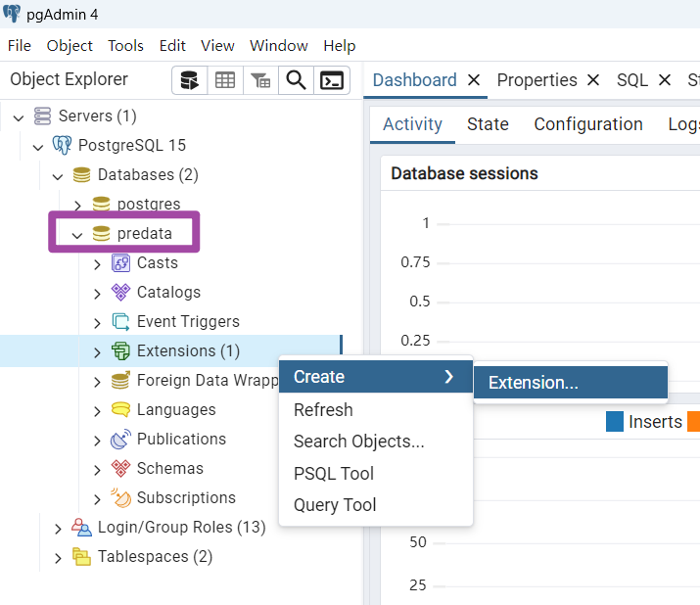Choose Search Objects... in context menu
Screen dimensions: 700x605
tap(375, 442)
